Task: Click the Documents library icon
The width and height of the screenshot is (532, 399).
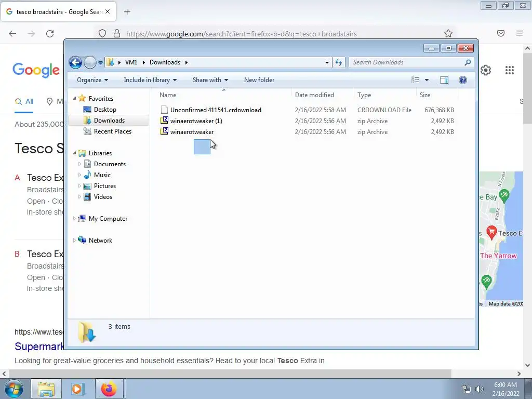Action: click(87, 164)
